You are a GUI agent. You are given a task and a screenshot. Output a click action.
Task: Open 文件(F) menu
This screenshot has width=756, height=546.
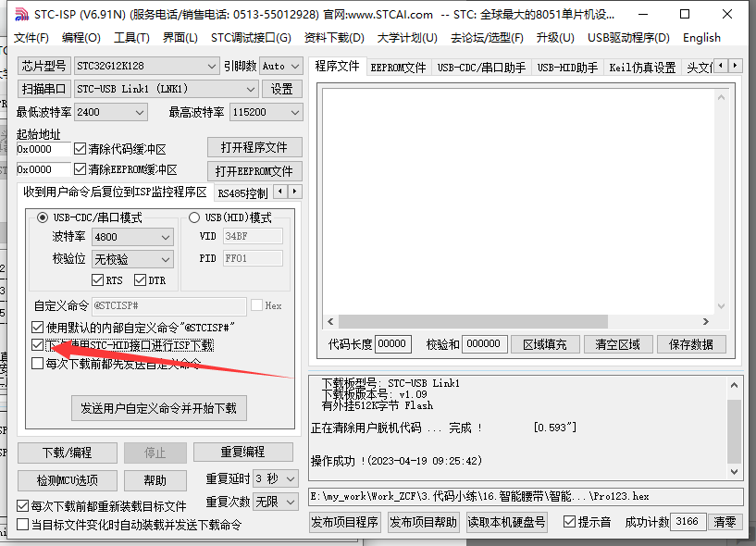point(31,38)
